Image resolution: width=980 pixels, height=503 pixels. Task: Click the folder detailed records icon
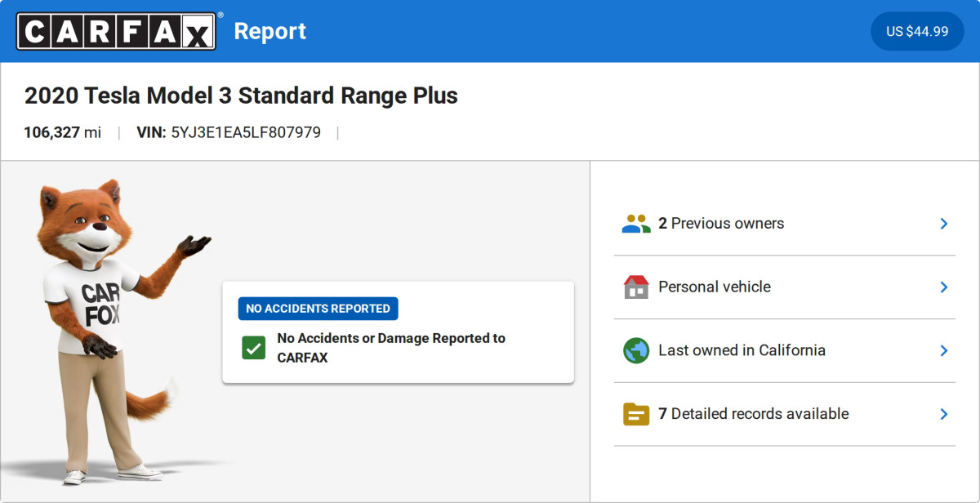(x=635, y=414)
